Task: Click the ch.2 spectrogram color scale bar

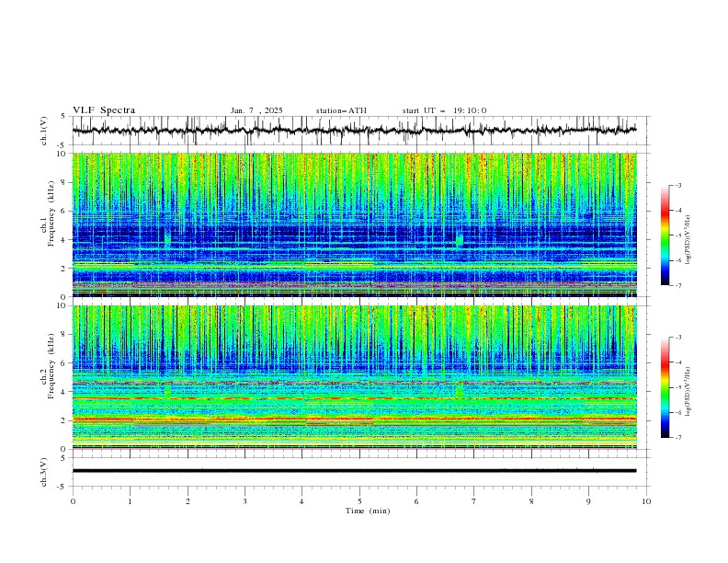Action: pyautogui.click(x=665, y=387)
